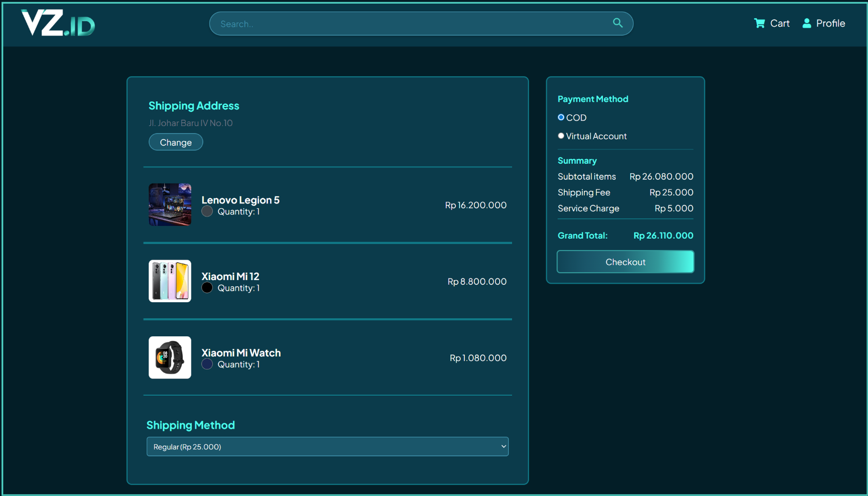The height and width of the screenshot is (496, 868).
Task: Click the Payment Method heading
Action: (x=593, y=99)
